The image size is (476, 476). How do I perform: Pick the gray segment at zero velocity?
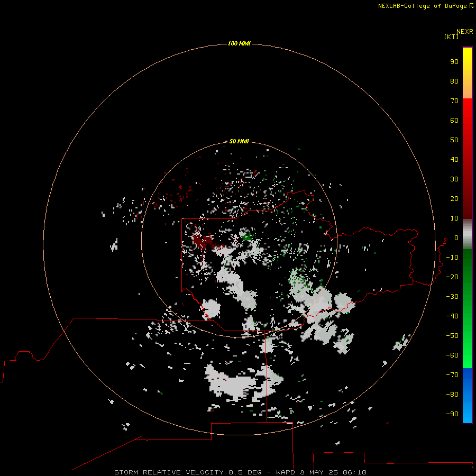tap(467, 234)
